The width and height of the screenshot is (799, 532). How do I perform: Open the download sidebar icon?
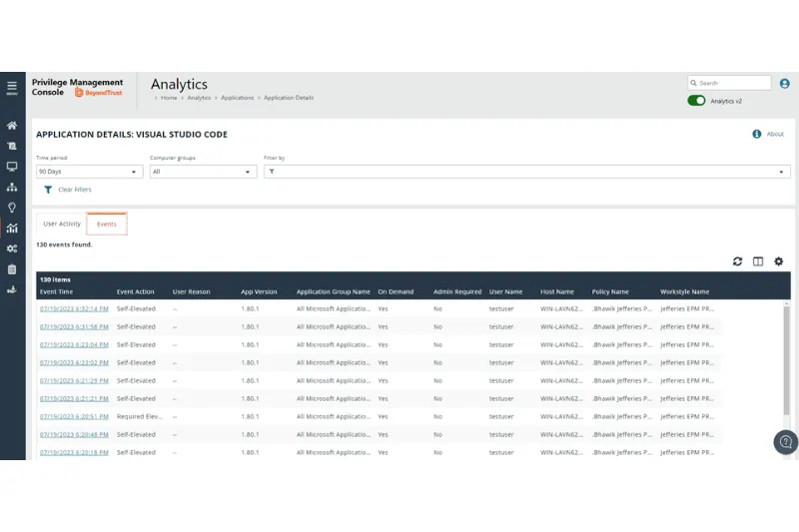tap(12, 289)
